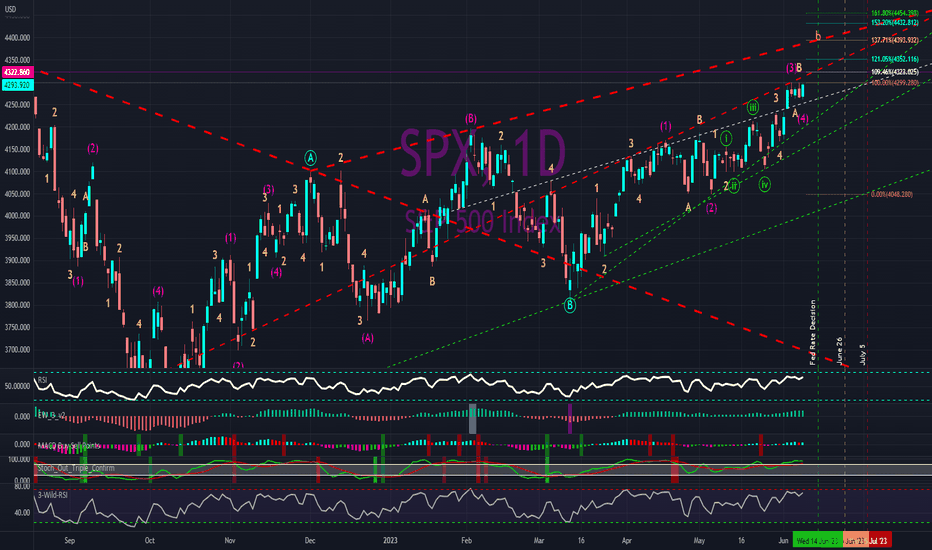Click the 0.00%(4048.280) Fibonacci level label
The height and width of the screenshot is (550, 932).
click(892, 194)
